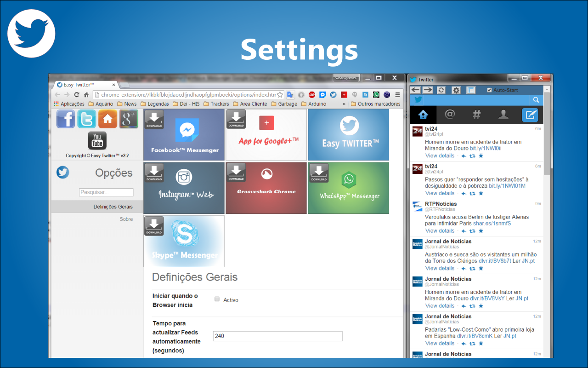
Task: Open the Easy TWITTER tile
Action: [349, 135]
